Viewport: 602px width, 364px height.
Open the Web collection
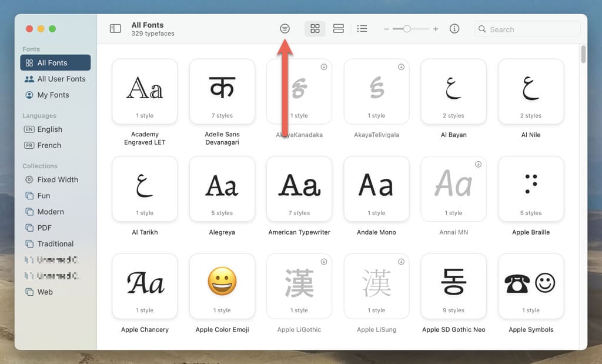55,292
